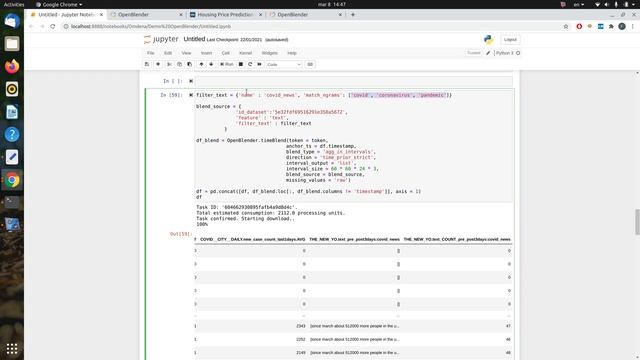The height and width of the screenshot is (360, 640).
Task: Click the empty In [ ] code cell
Action: pos(354,81)
